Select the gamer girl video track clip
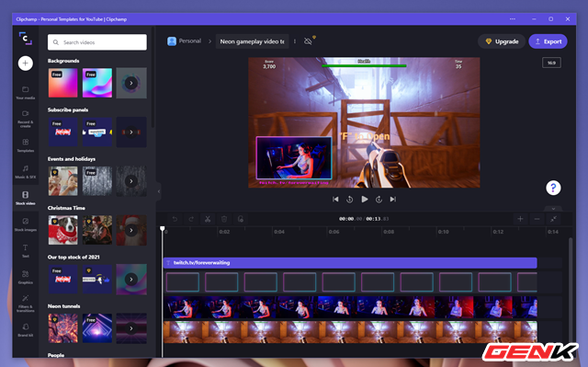This screenshot has width=588, height=367. click(350, 307)
